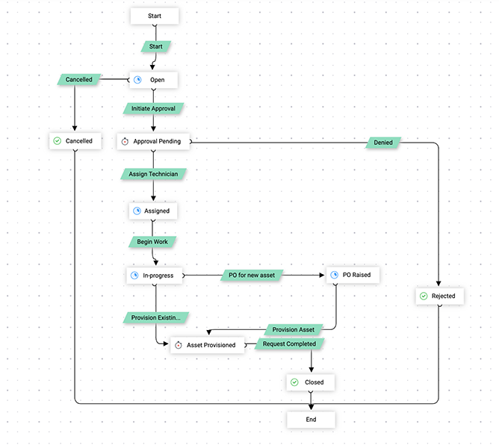
Task: Click the green check icon in Cancelled node
Action: tap(57, 140)
